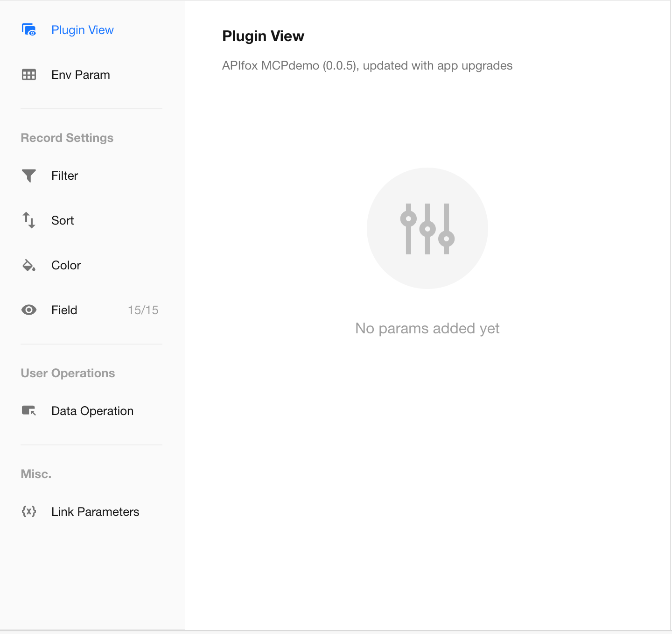Go to the Sort settings

[x=63, y=220]
